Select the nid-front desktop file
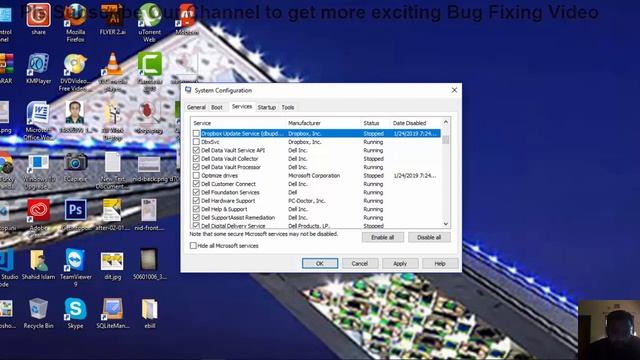Viewport: 640px width, 360px height. click(x=149, y=216)
